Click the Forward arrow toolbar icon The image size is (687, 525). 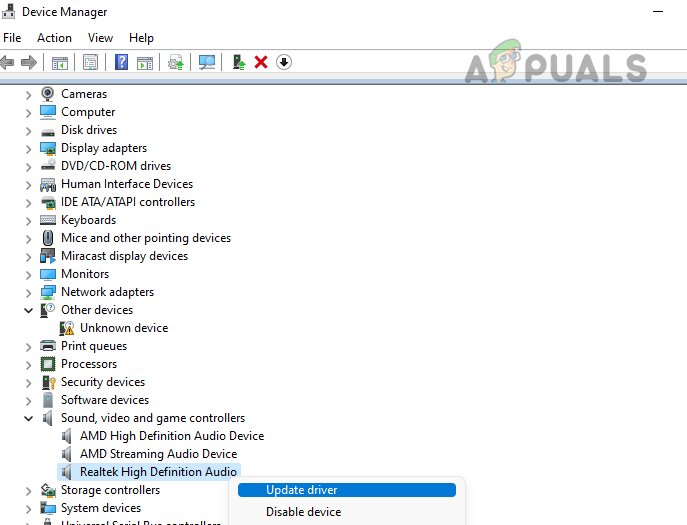pyautogui.click(x=29, y=62)
